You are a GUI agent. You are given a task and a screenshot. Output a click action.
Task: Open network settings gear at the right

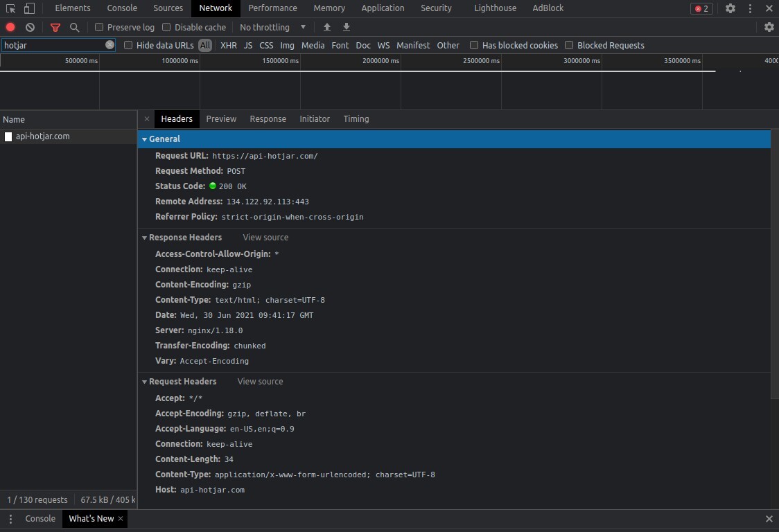pos(769,27)
